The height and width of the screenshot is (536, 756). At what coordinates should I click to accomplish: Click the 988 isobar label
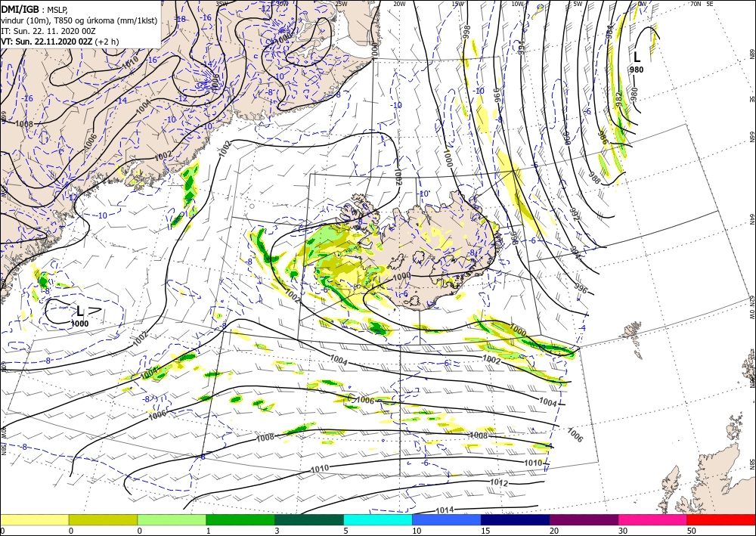coord(594,178)
